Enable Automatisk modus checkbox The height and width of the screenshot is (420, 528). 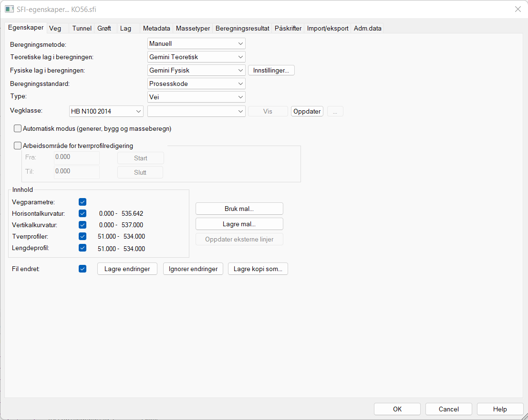coord(18,128)
